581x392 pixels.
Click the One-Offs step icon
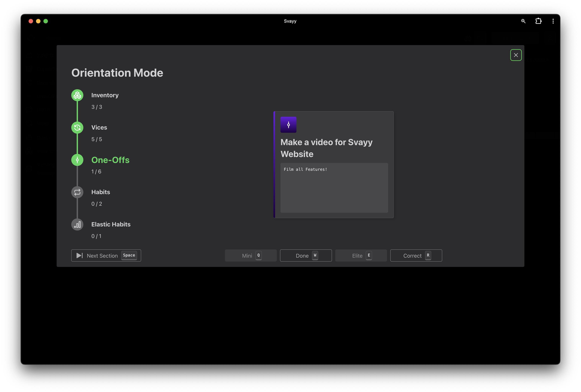(77, 160)
